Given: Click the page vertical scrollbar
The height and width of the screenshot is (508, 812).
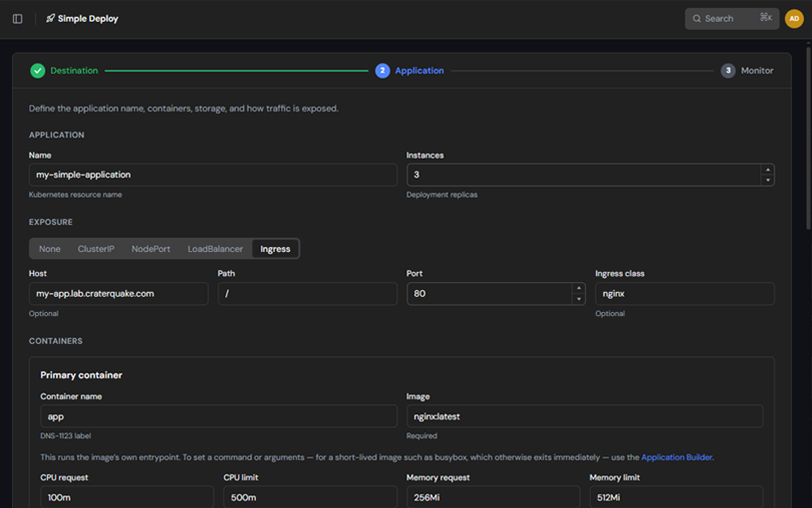Looking at the screenshot, I should (809, 138).
